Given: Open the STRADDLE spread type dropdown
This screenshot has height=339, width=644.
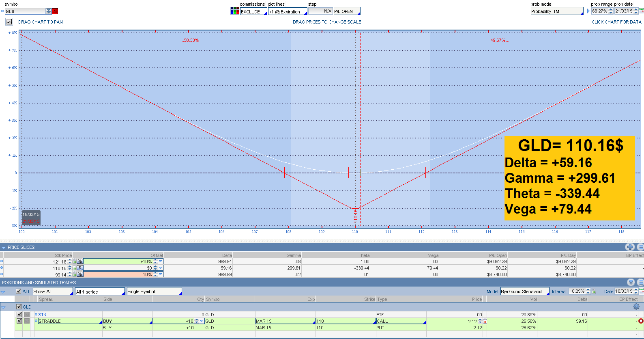Looking at the screenshot, I should pos(70,321).
